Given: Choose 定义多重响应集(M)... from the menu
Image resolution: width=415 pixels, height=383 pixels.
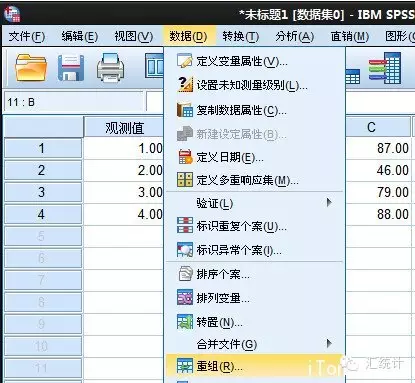Looking at the screenshot, I should pos(255,180).
